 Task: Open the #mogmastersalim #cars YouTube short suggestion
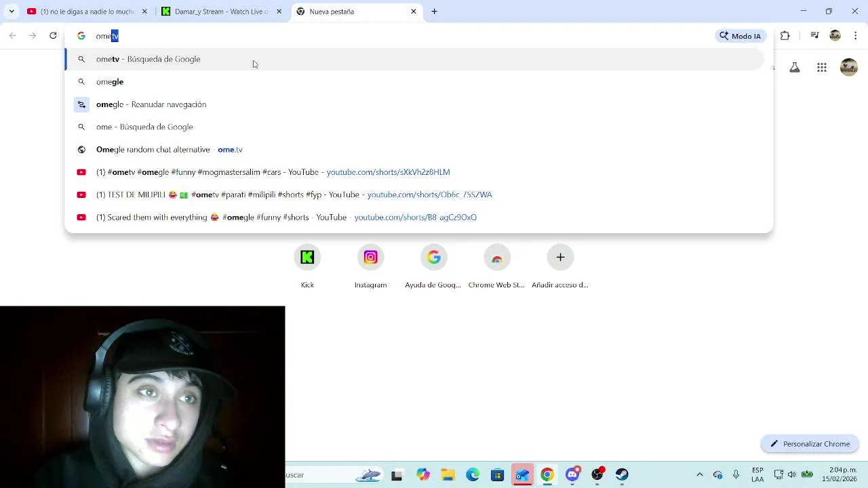tap(415, 172)
